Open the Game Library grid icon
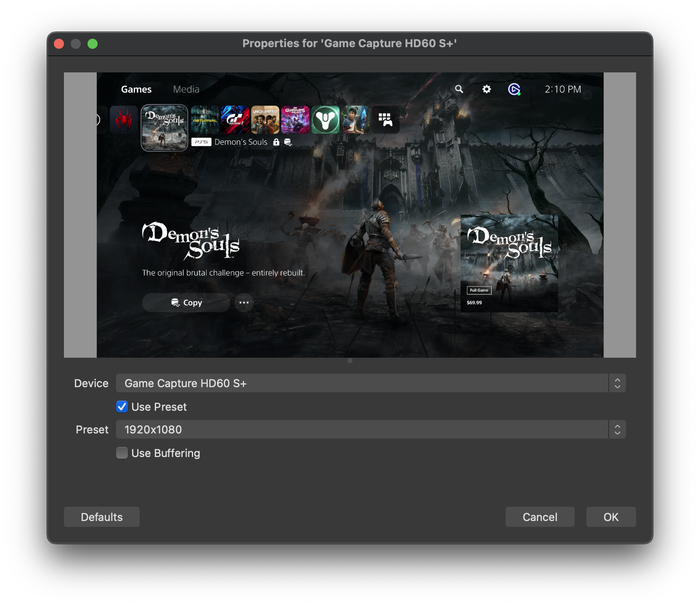 coord(385,120)
